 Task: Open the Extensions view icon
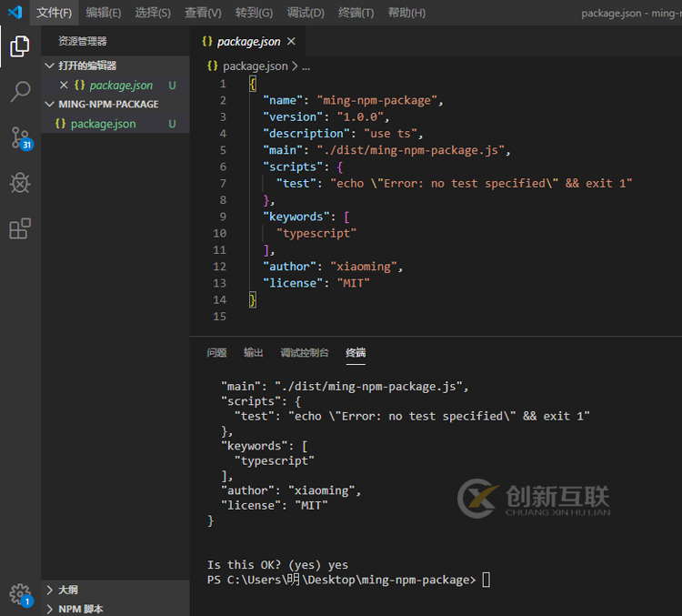click(20, 228)
